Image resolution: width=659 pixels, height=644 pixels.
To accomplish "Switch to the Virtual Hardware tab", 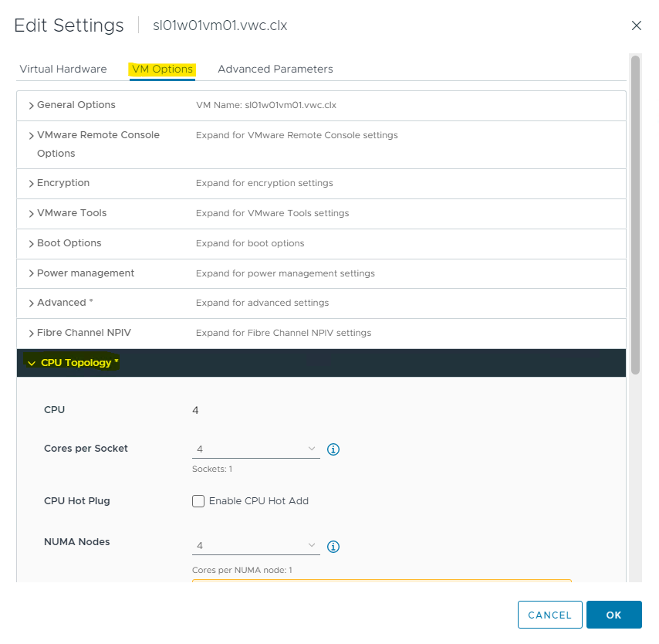I will 63,69.
